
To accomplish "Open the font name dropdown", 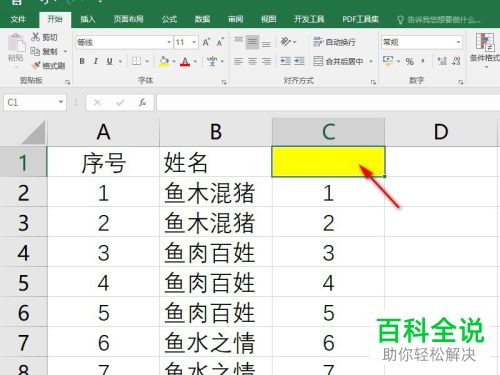I will pyautogui.click(x=169, y=42).
